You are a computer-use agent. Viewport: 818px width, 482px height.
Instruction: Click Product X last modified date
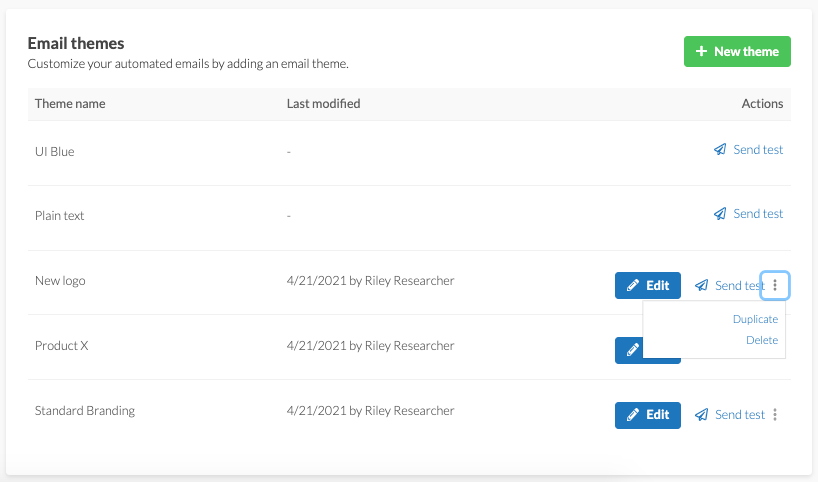(x=370, y=346)
